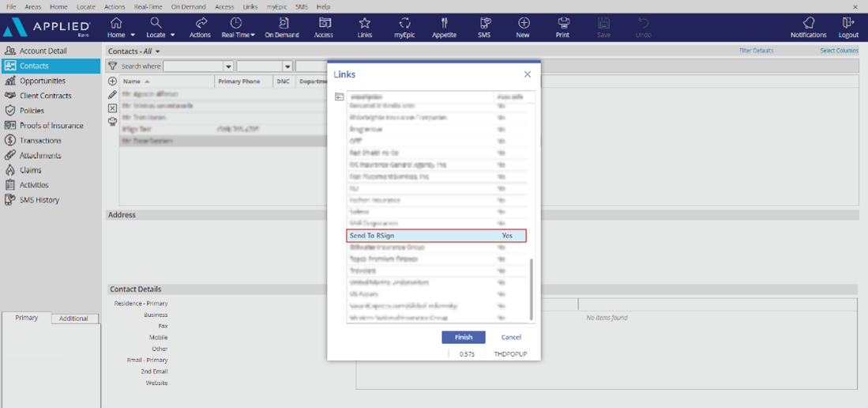Image resolution: width=868 pixels, height=408 pixels.
Task: Click the back folder icon in Links dialog
Action: (x=340, y=96)
